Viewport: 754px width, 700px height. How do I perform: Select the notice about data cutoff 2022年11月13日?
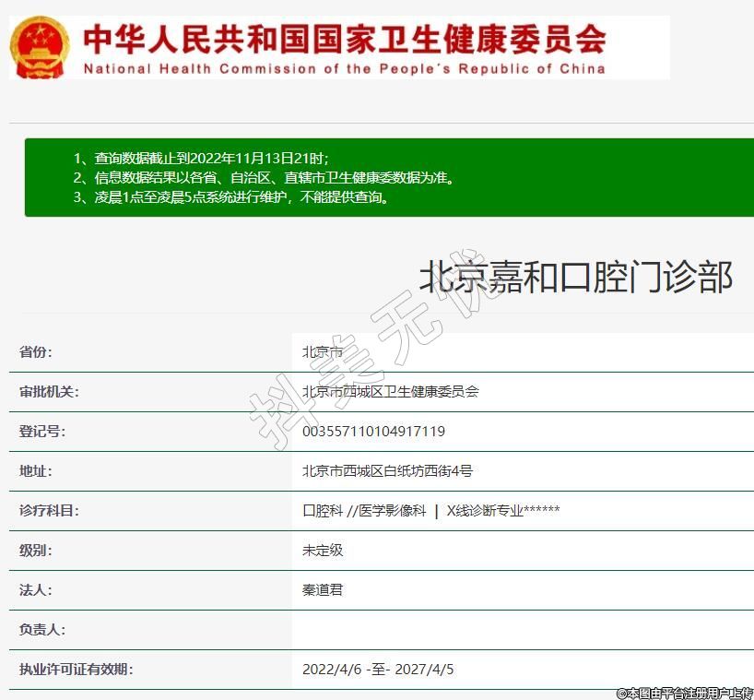200,159
